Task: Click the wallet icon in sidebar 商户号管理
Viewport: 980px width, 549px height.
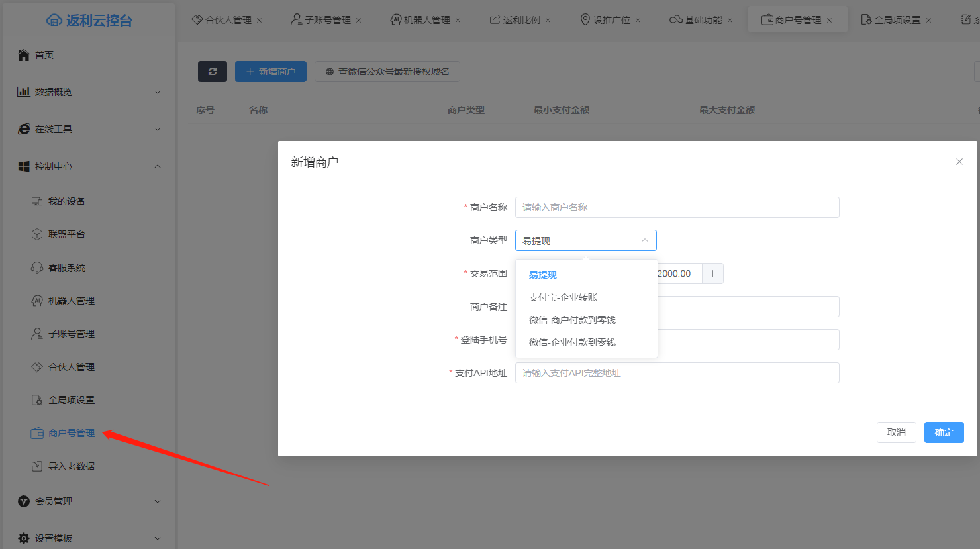Action: 37,433
